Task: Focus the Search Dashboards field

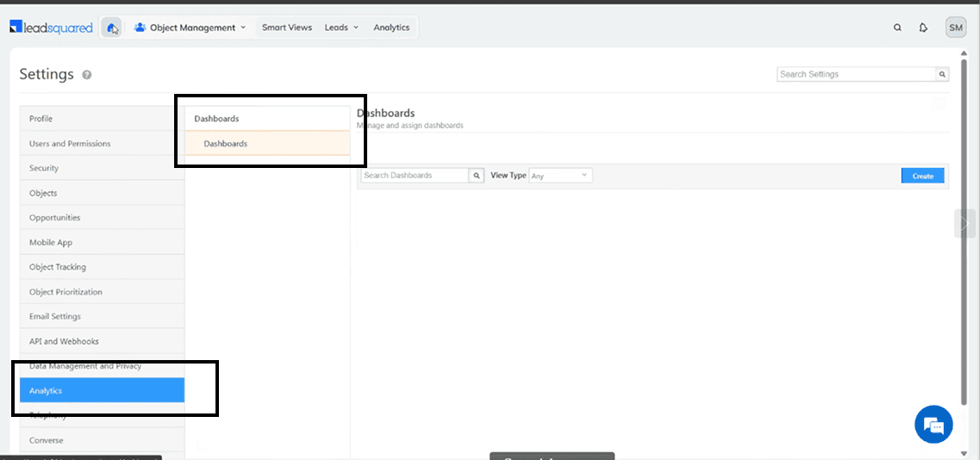Action: coord(415,176)
